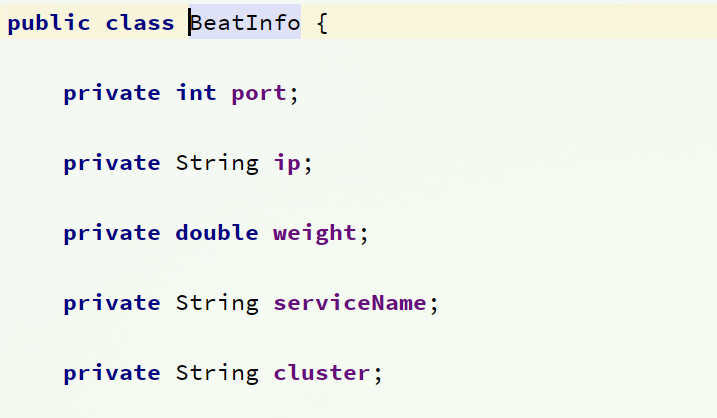Click the "public" keyword
This screenshot has height=418, width=717.
[50, 23]
